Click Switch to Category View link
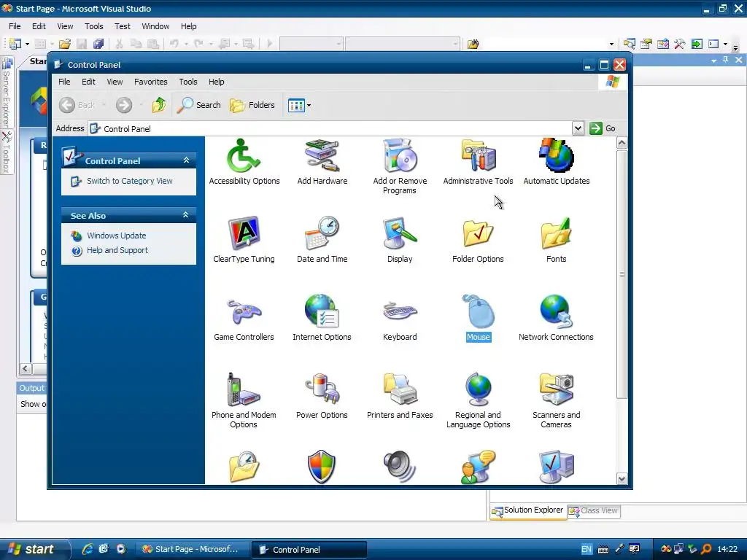This screenshot has height=560, width=747. 130,181
